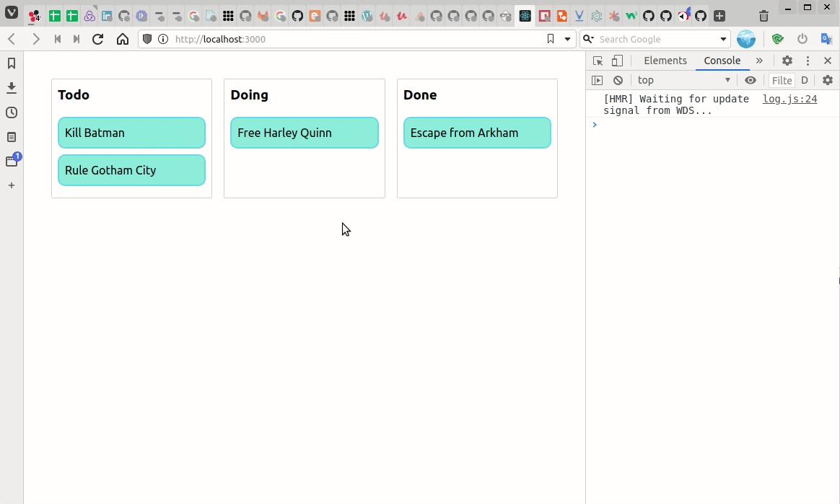Open a new tab
The width and height of the screenshot is (840, 504).
(719, 16)
